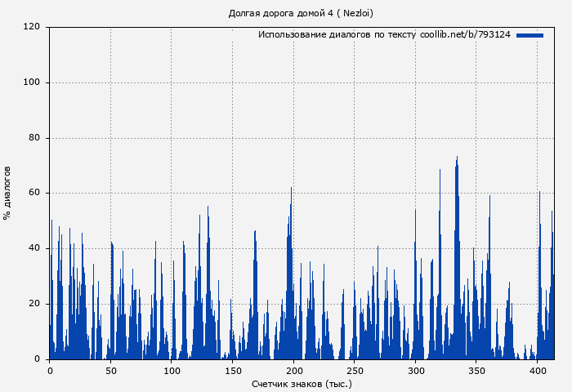Click the 350 tick on the x-axis

click(476, 371)
